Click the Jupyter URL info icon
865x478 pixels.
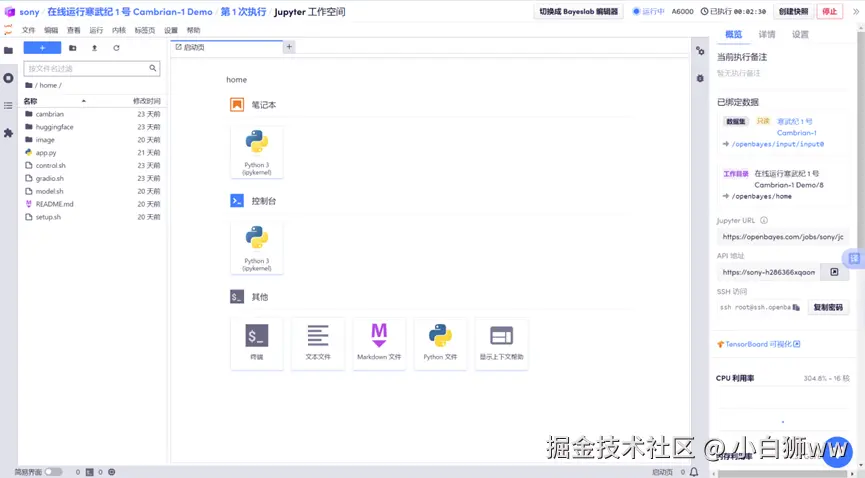[x=764, y=220]
